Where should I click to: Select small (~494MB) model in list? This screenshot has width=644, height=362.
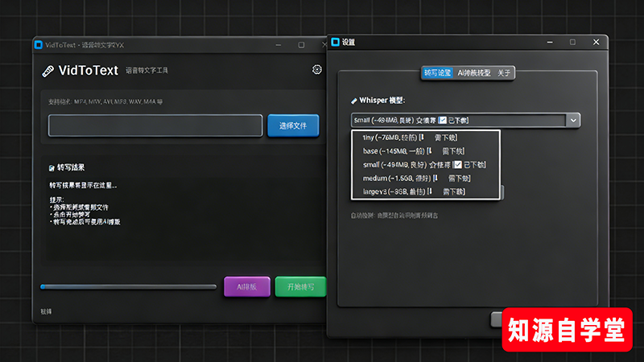pos(426,165)
